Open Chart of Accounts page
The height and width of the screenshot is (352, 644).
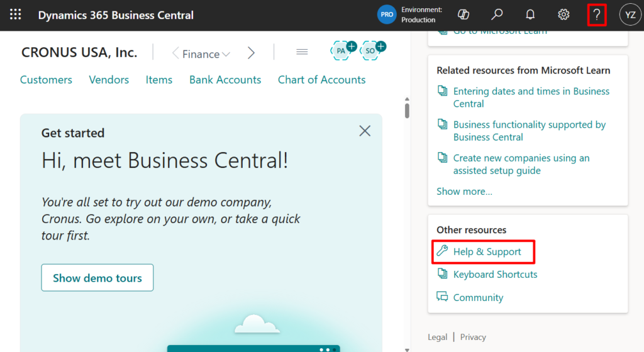[321, 80]
